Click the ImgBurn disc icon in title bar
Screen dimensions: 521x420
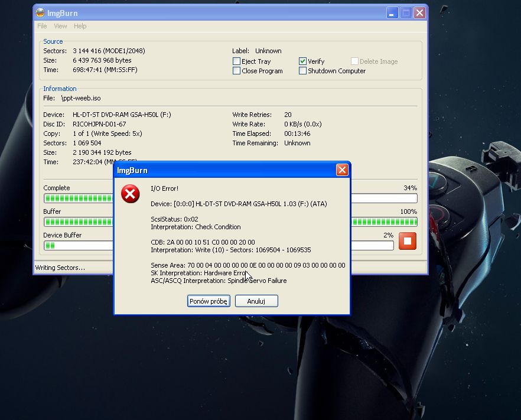[40, 12]
